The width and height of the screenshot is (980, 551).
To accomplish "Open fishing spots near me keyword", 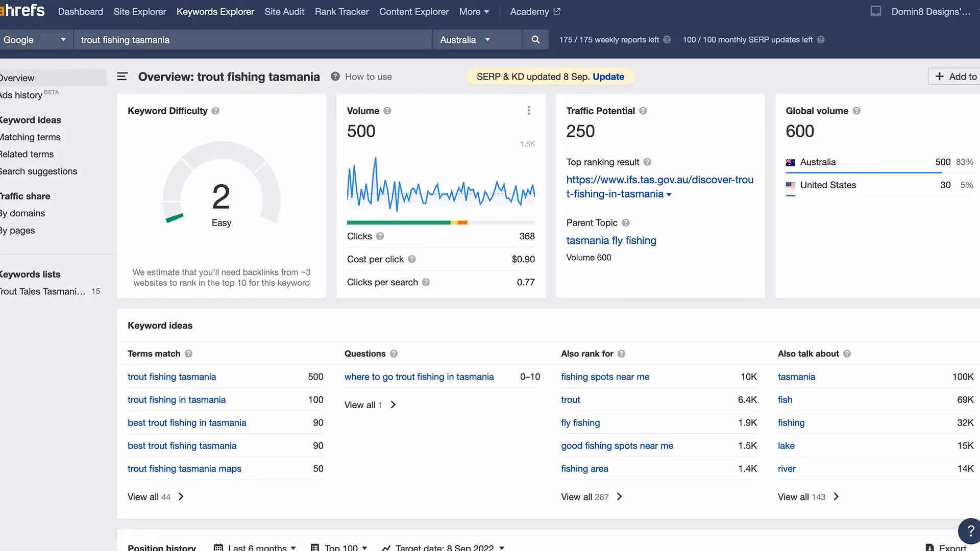I will [x=605, y=377].
